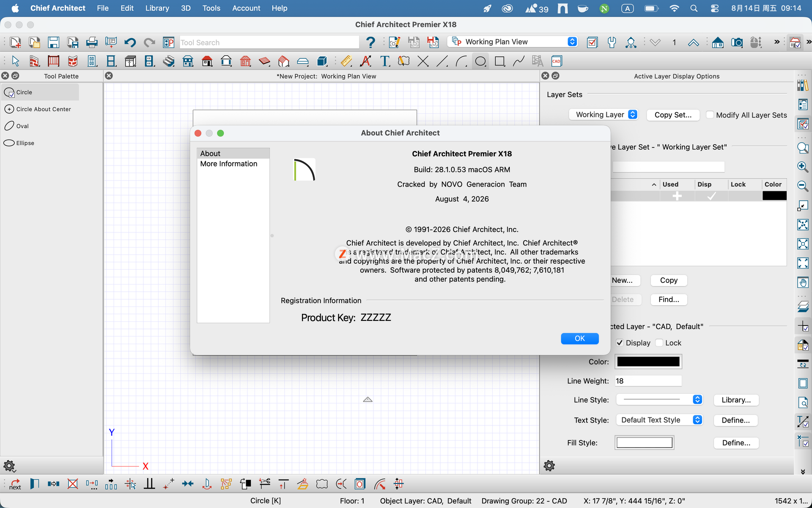The width and height of the screenshot is (812, 508).
Task: Toggle Used plus mark in layer row
Action: pyautogui.click(x=677, y=196)
